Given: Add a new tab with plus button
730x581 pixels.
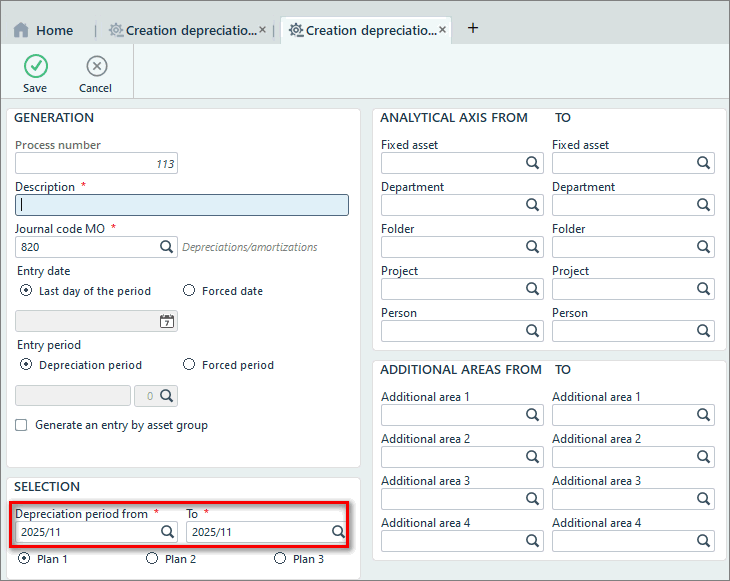Looking at the screenshot, I should pos(473,28).
